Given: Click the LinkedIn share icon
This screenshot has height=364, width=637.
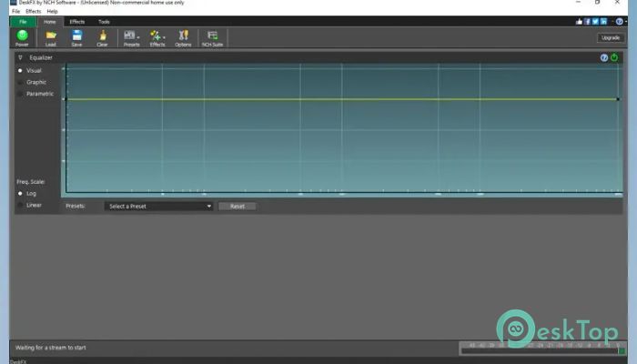Looking at the screenshot, I should [x=603, y=22].
